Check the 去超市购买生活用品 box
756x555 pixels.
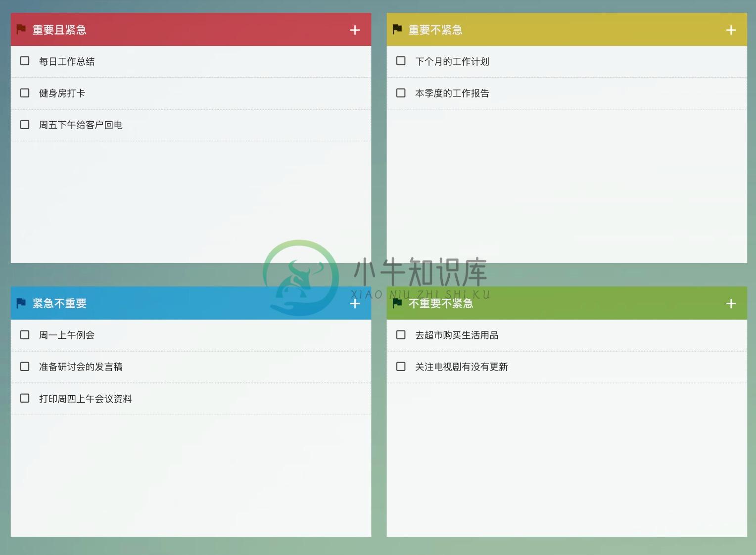401,334
